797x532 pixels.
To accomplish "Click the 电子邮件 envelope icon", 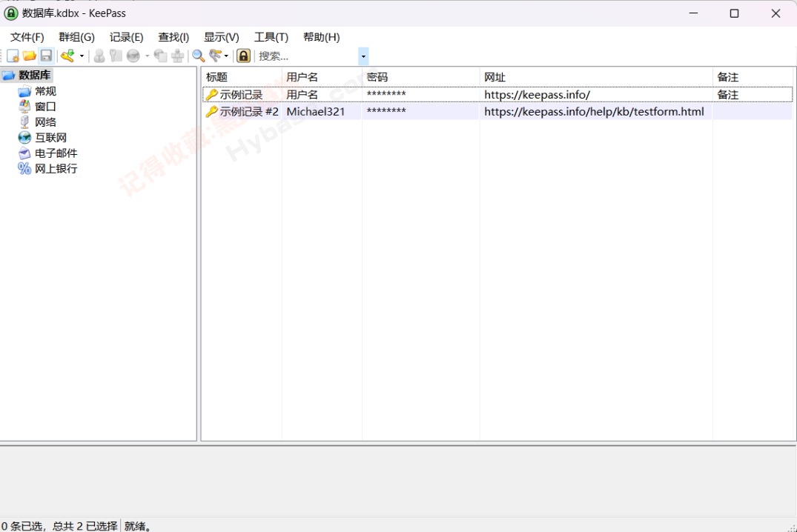I will [24, 153].
